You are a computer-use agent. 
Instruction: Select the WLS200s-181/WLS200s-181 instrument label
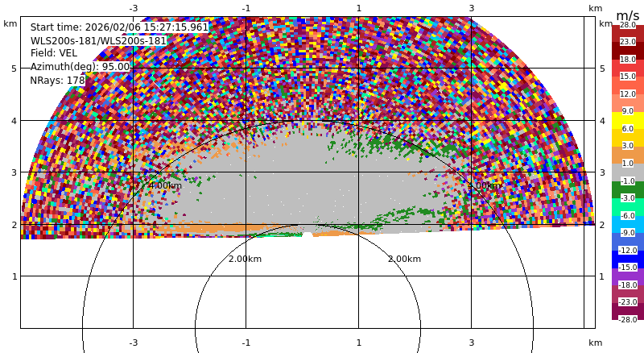click(x=98, y=41)
